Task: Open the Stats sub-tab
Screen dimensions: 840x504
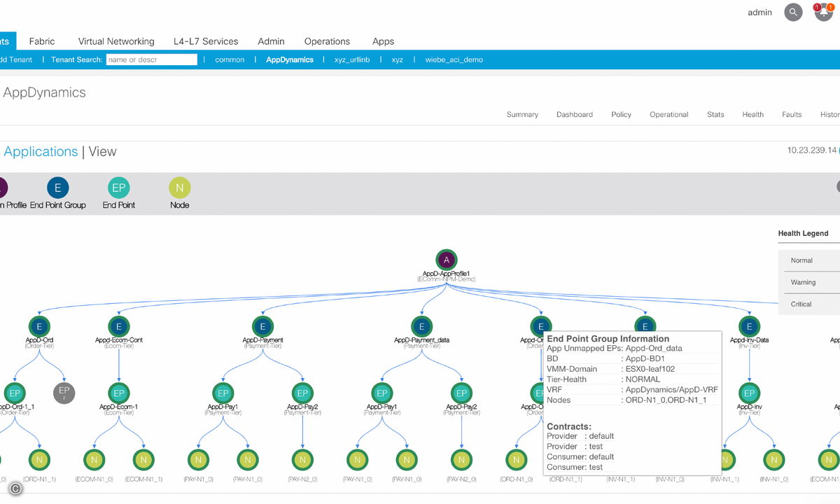Action: point(715,115)
